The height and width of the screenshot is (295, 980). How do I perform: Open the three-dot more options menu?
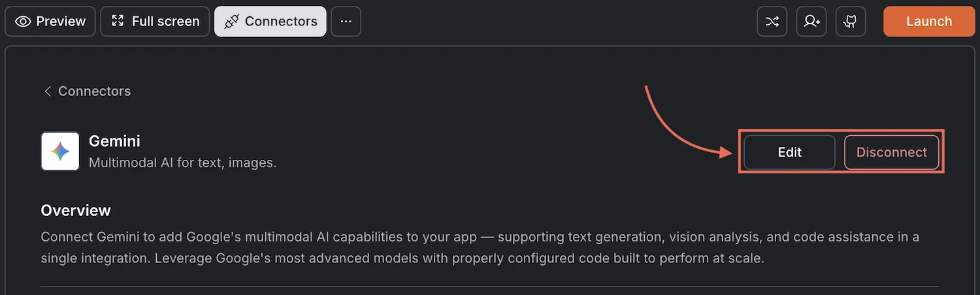point(346,22)
